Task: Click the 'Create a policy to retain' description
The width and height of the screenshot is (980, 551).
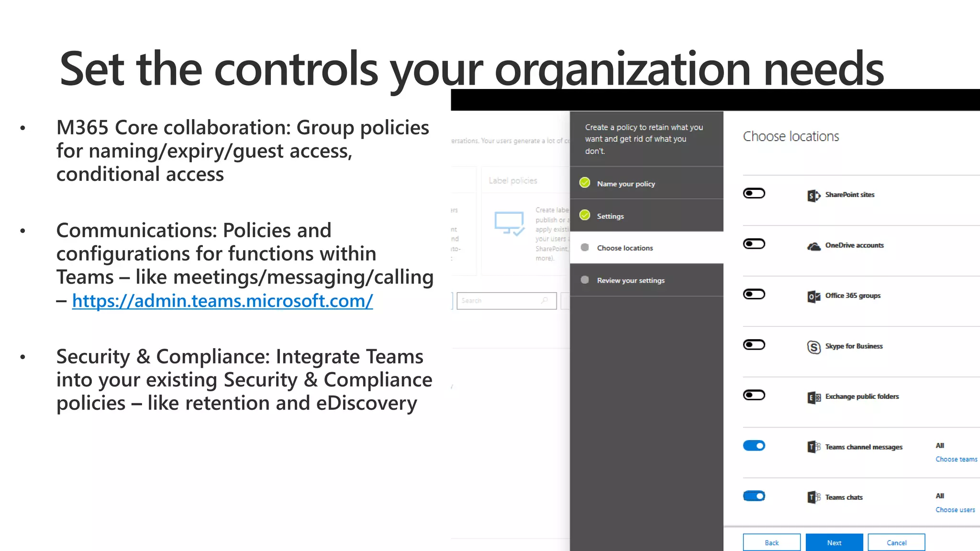Action: coord(644,139)
